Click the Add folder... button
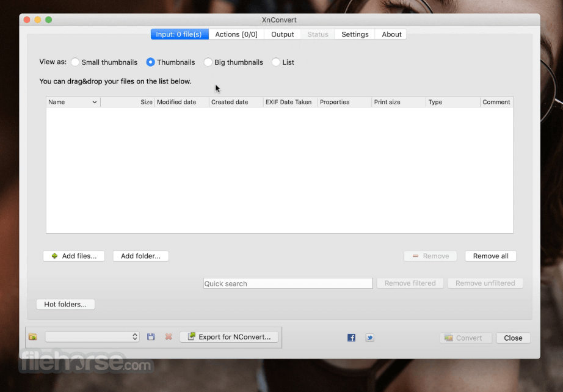This screenshot has height=392, width=563. [x=140, y=256]
